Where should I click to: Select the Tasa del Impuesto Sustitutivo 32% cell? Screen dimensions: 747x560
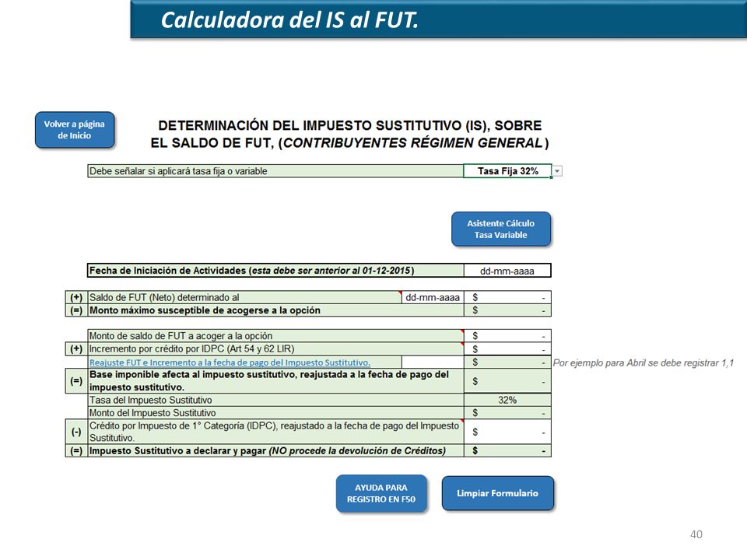point(507,400)
